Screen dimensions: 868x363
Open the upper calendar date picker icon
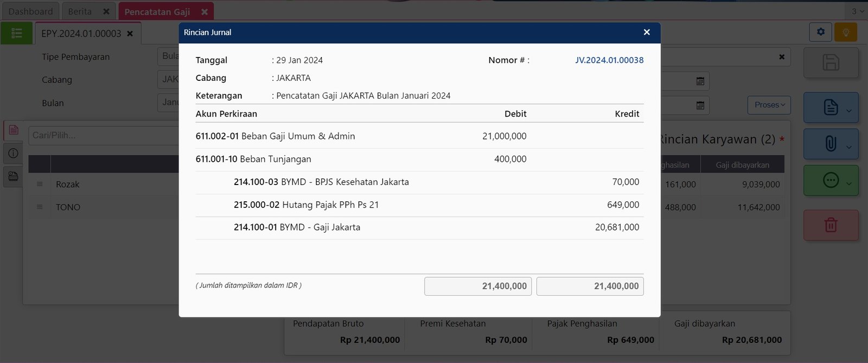click(700, 81)
